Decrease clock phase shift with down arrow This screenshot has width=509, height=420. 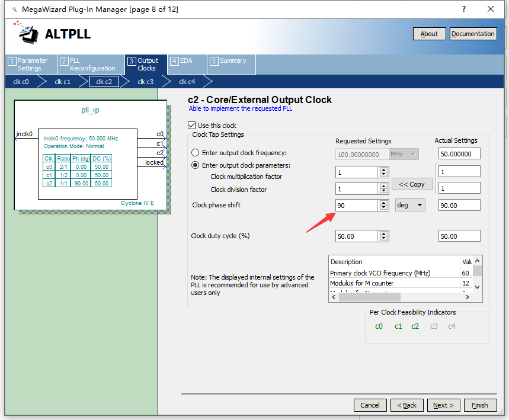tap(384, 208)
